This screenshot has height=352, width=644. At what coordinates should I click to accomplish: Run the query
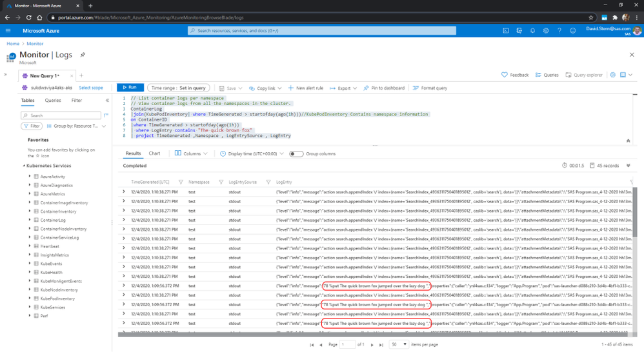[x=130, y=88]
